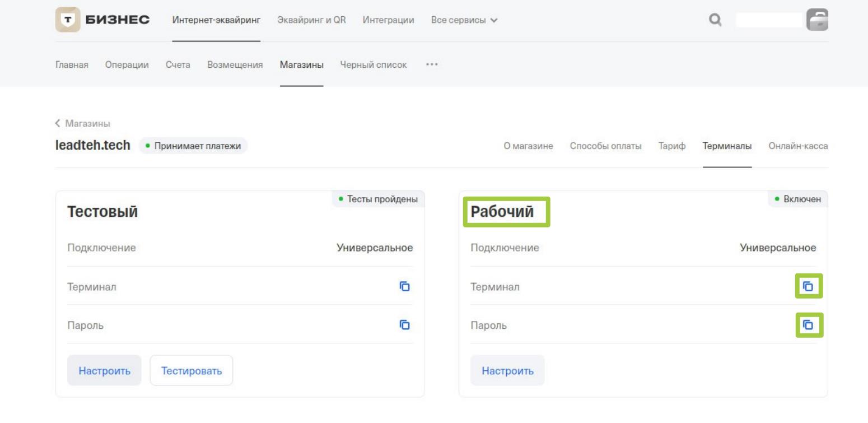Switch to the Возмещения tab
This screenshot has height=423, width=868.
(x=235, y=64)
